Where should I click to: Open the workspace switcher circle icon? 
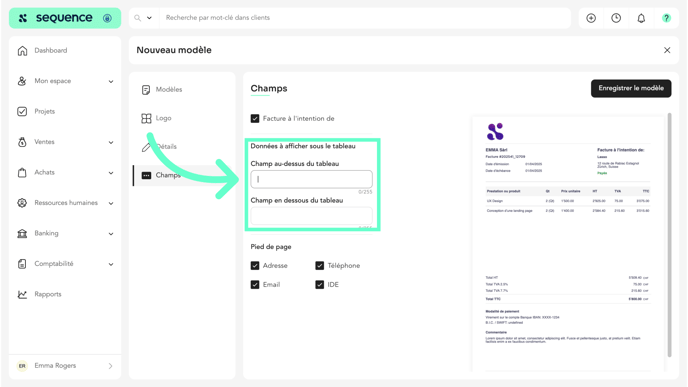107,18
